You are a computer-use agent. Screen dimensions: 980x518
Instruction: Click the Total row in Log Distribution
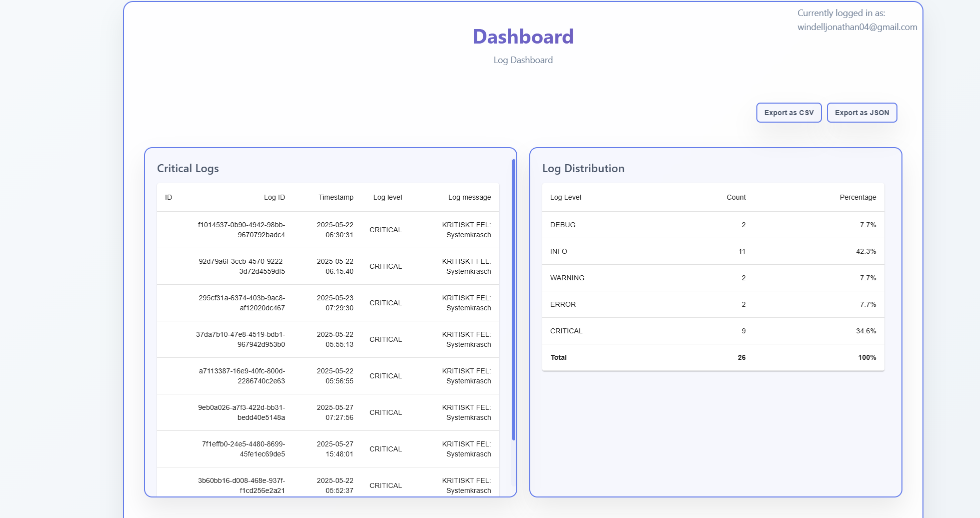point(712,357)
